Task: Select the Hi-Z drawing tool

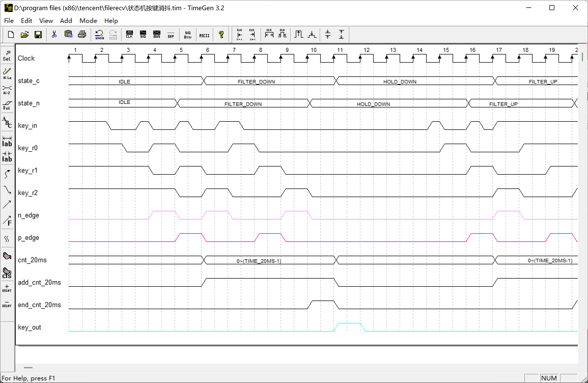Action: pos(7,90)
